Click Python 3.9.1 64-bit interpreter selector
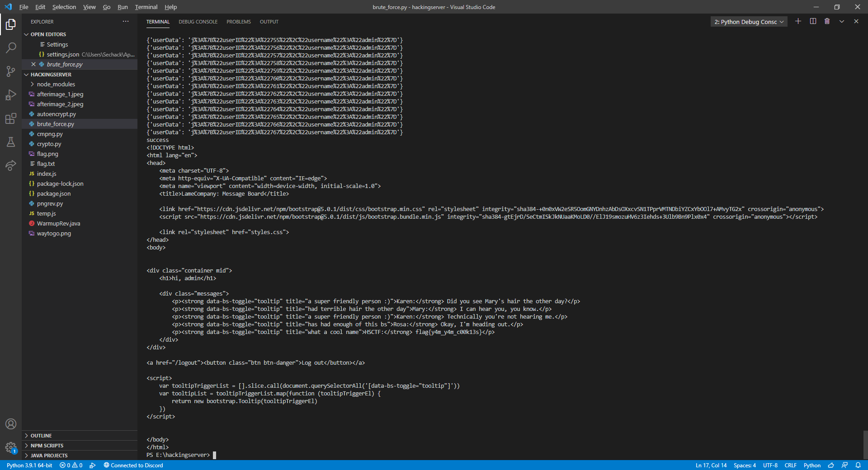868x470 pixels. pyautogui.click(x=29, y=465)
